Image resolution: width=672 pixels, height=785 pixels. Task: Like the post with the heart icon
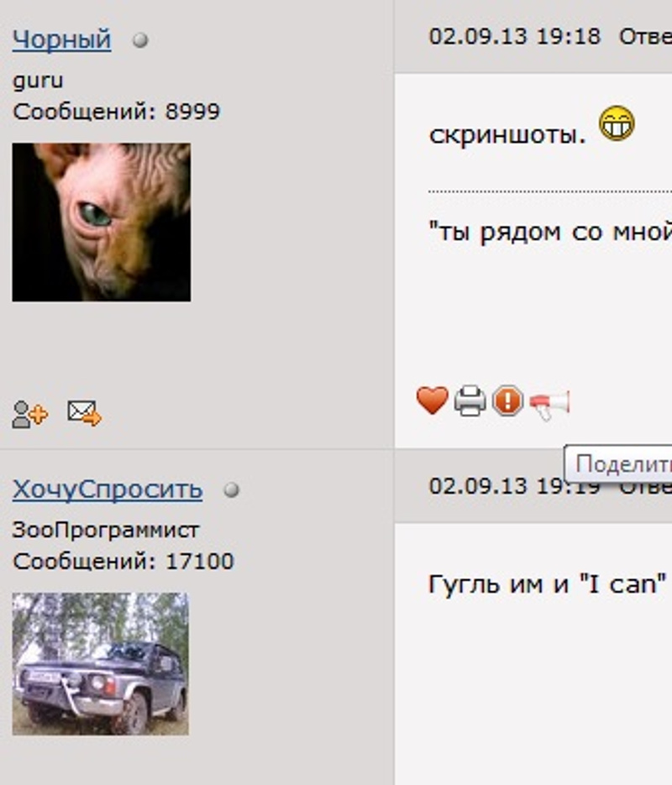(432, 400)
